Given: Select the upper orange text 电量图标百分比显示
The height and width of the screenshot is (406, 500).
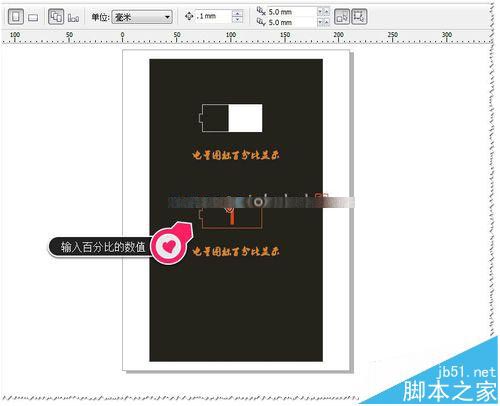Looking at the screenshot, I should pos(236,155).
